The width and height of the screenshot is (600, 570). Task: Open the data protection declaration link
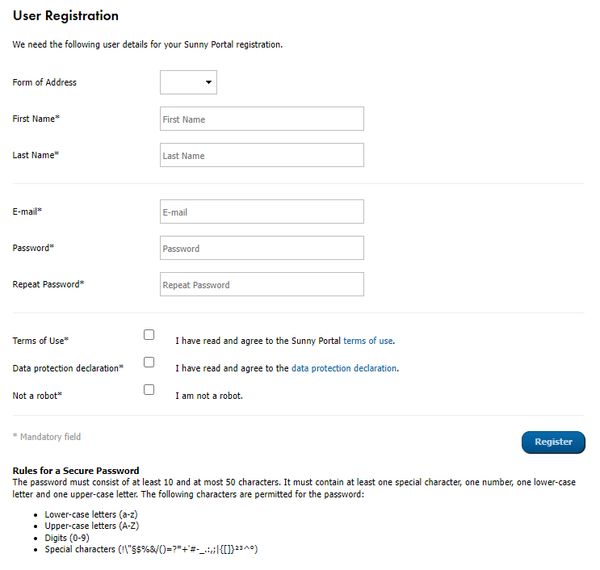tap(344, 368)
